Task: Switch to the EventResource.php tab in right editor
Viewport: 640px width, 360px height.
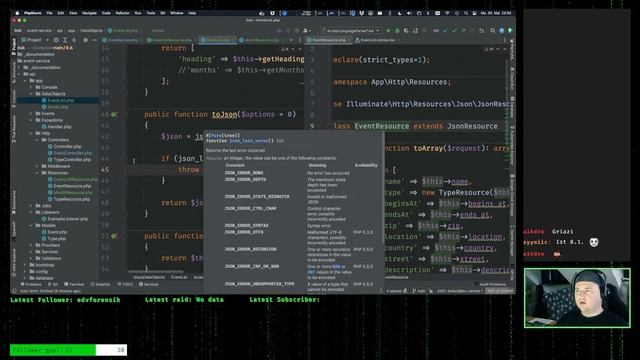Action: coord(329,40)
